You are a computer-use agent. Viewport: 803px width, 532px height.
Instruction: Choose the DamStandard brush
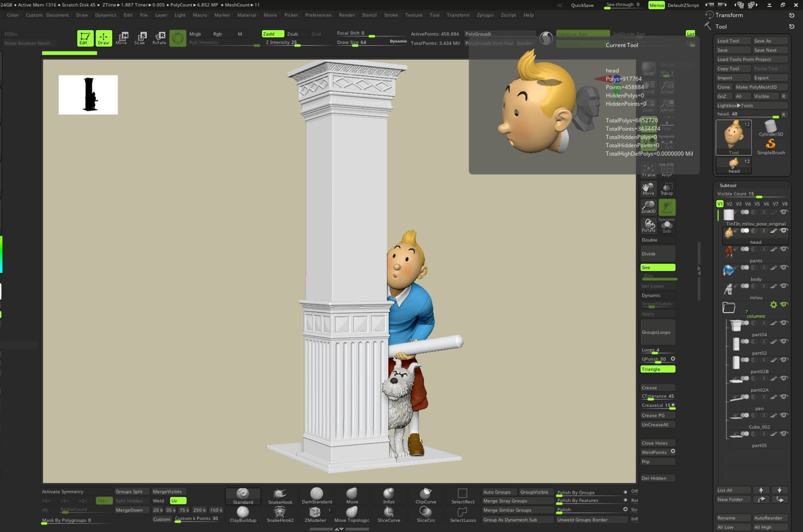point(317,496)
